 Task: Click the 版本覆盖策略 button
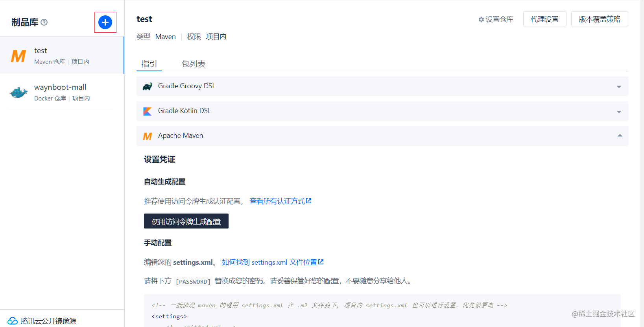[x=600, y=19]
